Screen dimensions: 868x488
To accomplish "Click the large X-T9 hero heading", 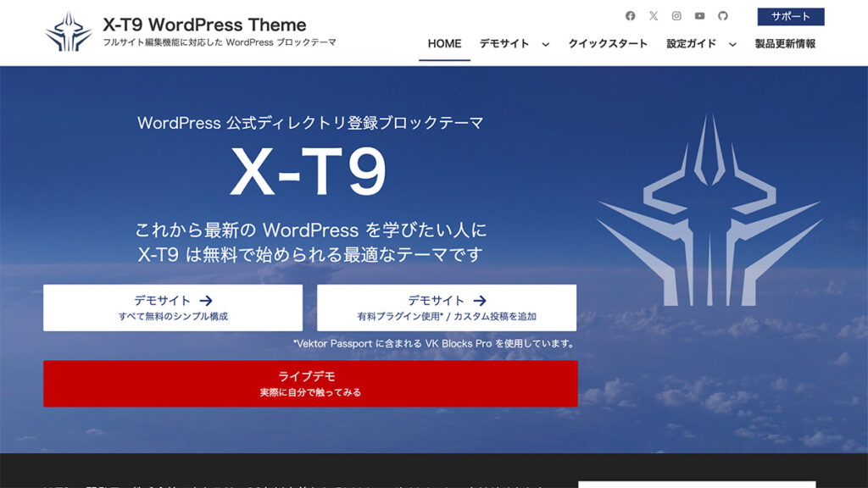I will click(x=308, y=171).
